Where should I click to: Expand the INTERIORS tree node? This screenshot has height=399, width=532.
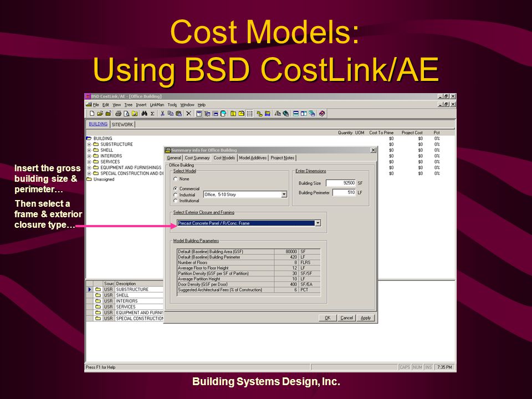(x=89, y=156)
